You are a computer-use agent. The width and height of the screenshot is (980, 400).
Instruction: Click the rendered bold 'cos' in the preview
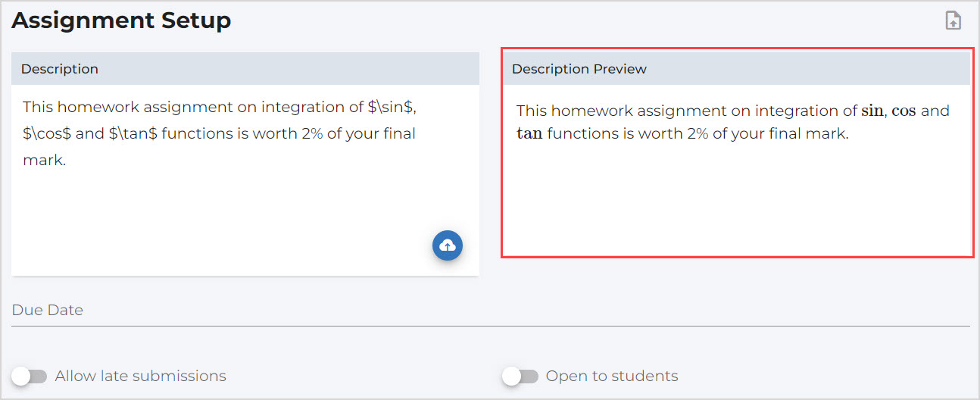tap(904, 111)
